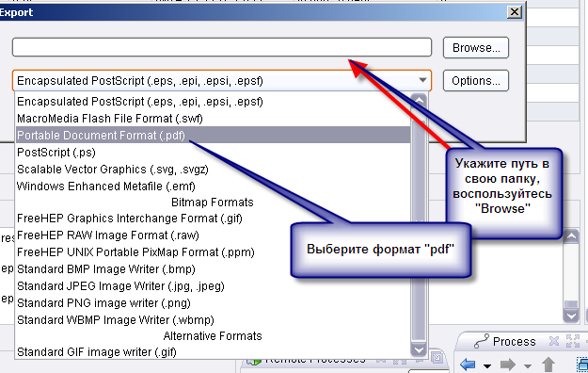
Task: Click the dropdown list scroll-up arrow
Action: [x=419, y=101]
